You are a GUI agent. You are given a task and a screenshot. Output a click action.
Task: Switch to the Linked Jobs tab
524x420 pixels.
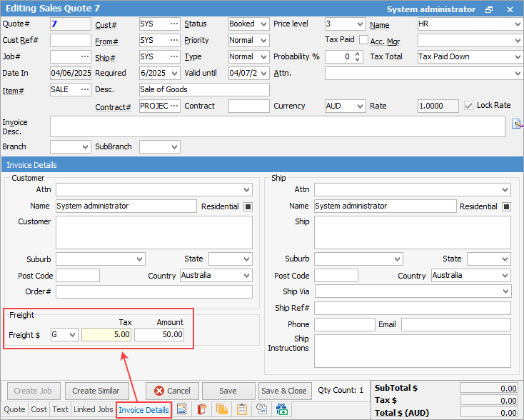coord(93,410)
